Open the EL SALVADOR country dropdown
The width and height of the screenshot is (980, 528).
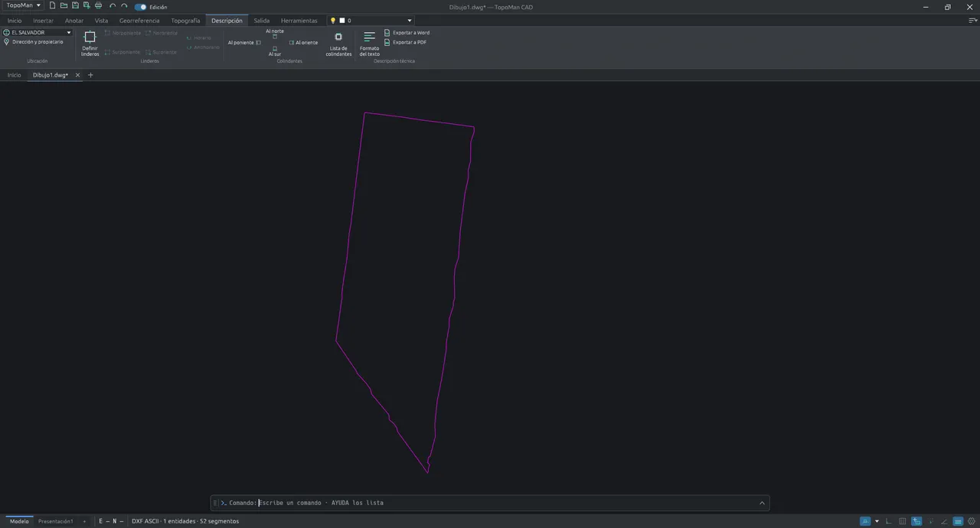(x=38, y=32)
